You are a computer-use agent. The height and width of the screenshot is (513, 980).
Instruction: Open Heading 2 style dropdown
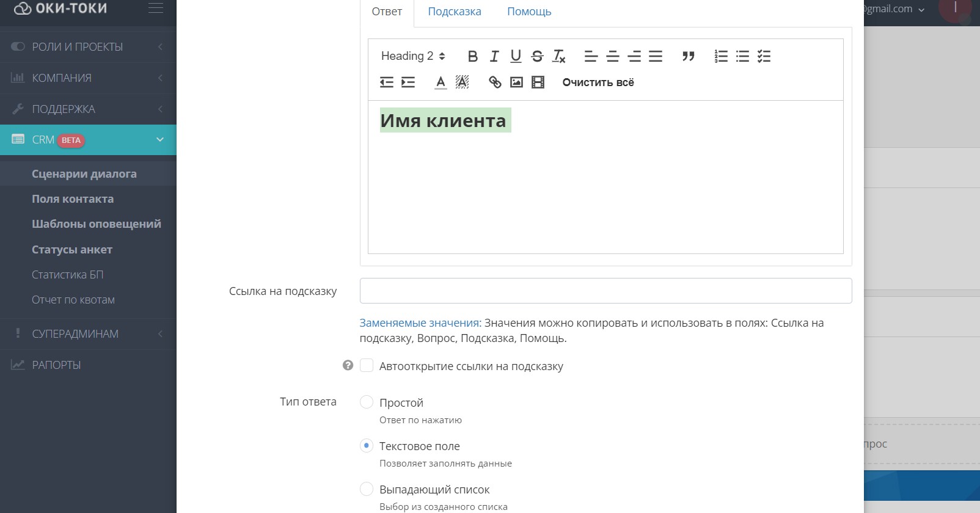(413, 56)
